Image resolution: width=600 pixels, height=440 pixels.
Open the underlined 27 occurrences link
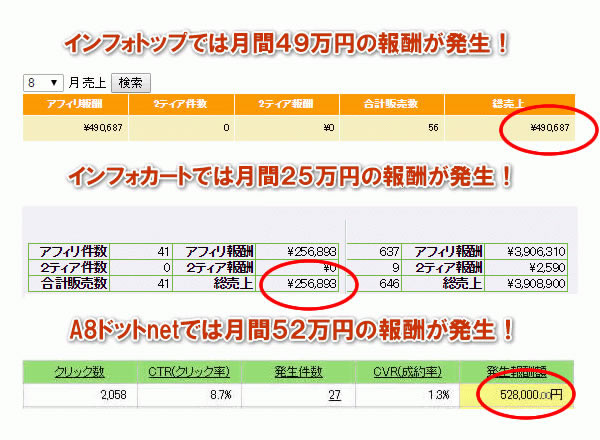tap(334, 395)
